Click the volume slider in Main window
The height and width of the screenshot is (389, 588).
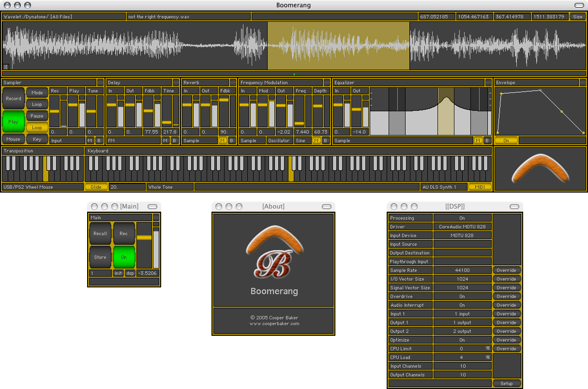click(144, 245)
